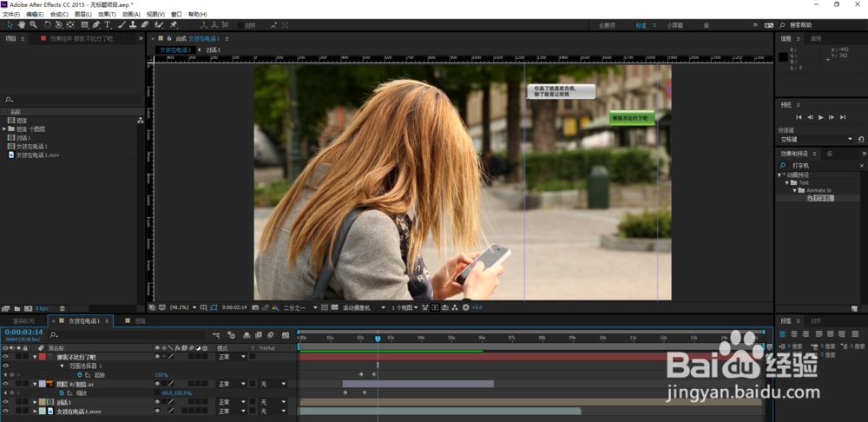Select the Hand tool
The image size is (868, 422).
[x=22, y=25]
